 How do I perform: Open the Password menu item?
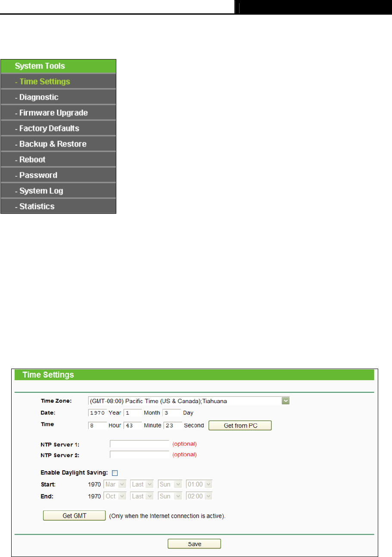click(58, 175)
